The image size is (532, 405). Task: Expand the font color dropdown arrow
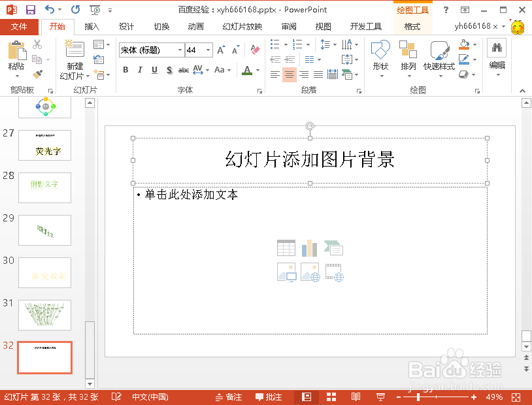(x=258, y=70)
